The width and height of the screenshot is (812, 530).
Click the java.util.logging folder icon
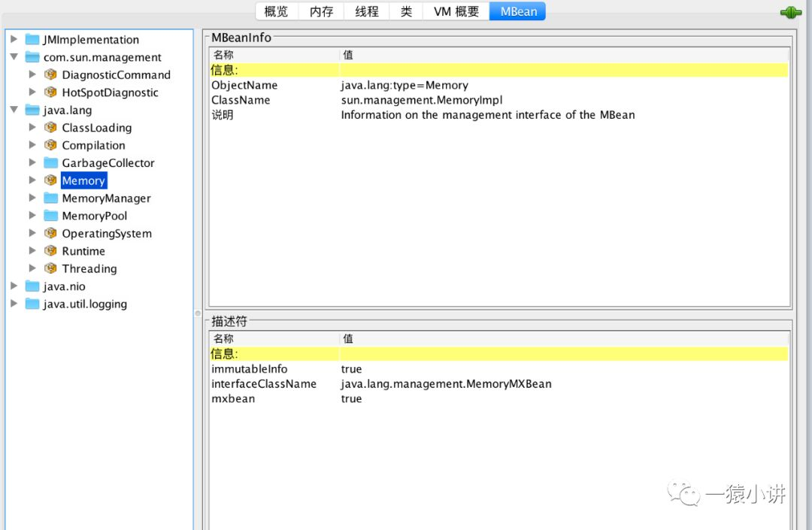32,303
